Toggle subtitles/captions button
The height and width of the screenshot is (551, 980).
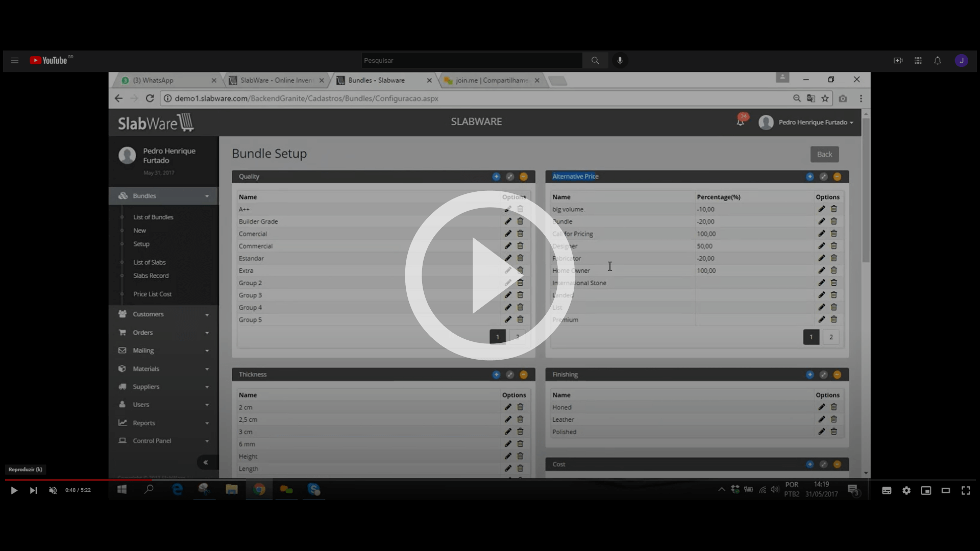[x=887, y=490]
